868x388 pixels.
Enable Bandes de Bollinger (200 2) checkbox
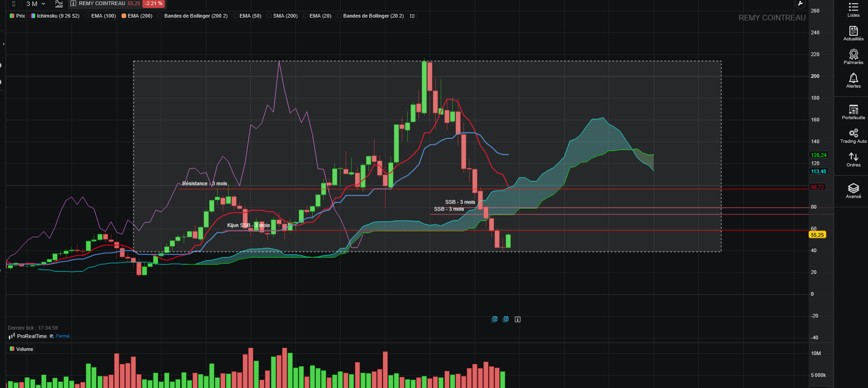click(160, 16)
